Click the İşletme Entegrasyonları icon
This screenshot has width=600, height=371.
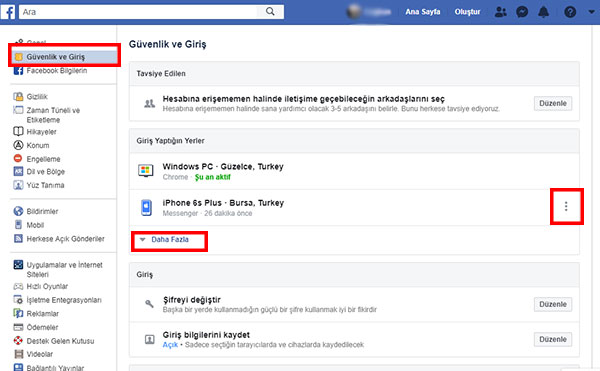coord(18,299)
